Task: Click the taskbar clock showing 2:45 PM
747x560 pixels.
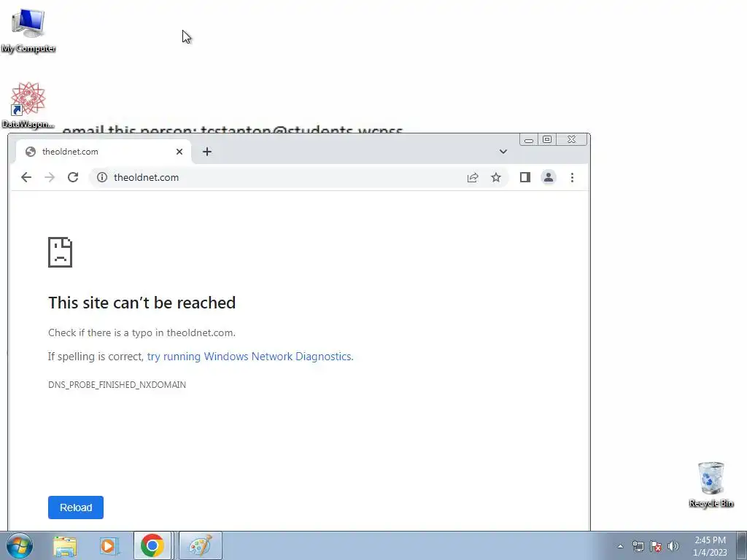Action: click(x=710, y=546)
